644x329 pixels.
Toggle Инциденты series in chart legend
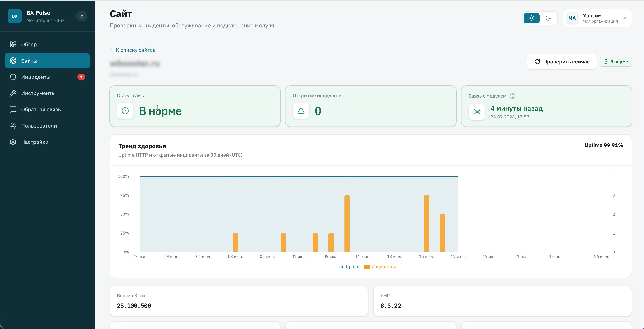point(380,267)
